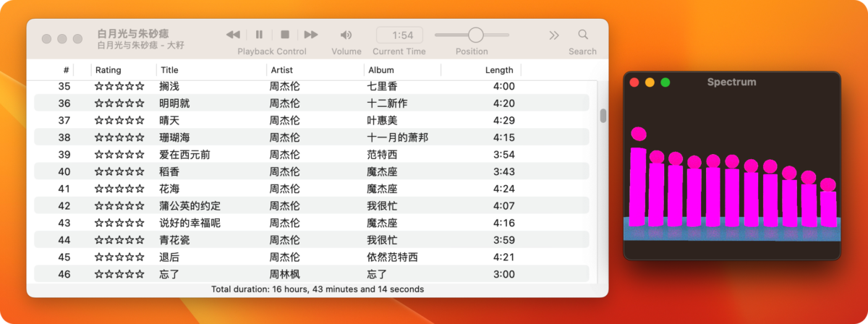This screenshot has height=324, width=868.
Task: Select the track titled 稻香
Action: coord(169,171)
